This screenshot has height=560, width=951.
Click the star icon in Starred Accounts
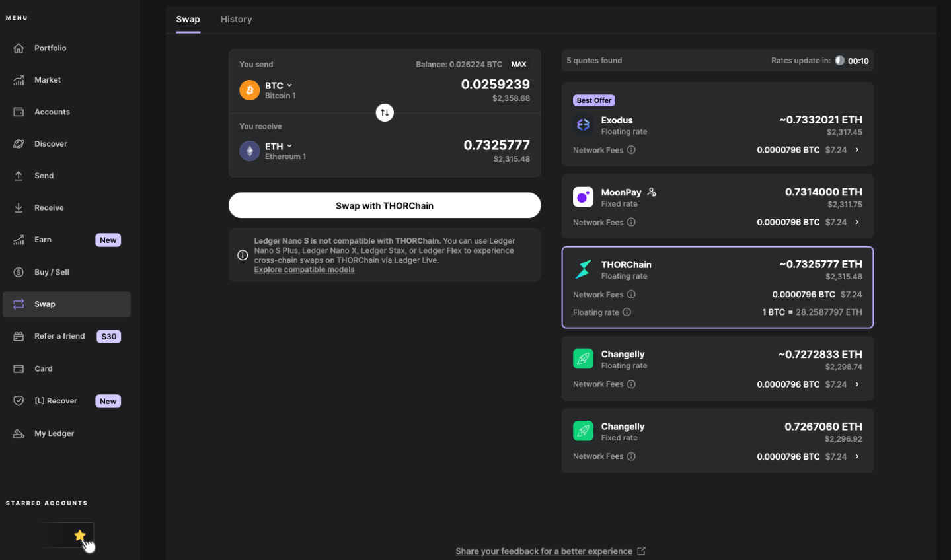point(80,535)
